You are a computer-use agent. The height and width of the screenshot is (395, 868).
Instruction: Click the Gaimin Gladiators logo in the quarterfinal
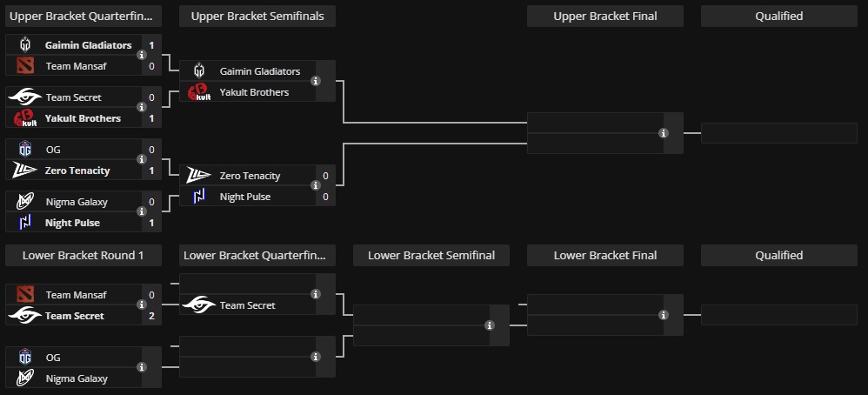(24, 45)
